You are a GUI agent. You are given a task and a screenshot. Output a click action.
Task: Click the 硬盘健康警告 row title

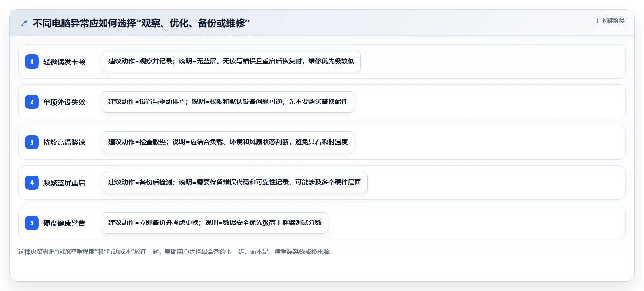click(x=64, y=223)
